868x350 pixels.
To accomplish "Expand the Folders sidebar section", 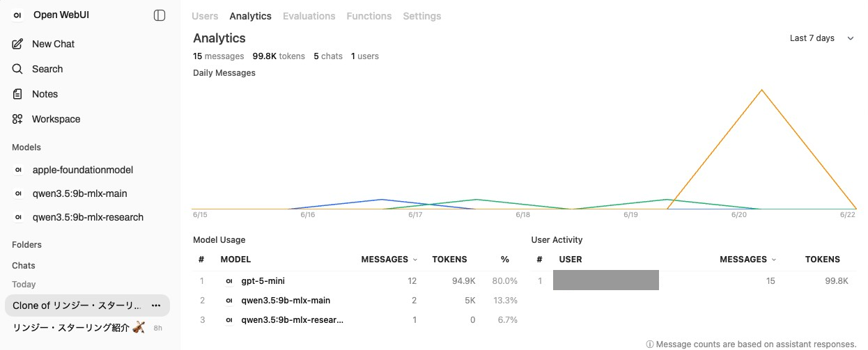I will pos(26,245).
